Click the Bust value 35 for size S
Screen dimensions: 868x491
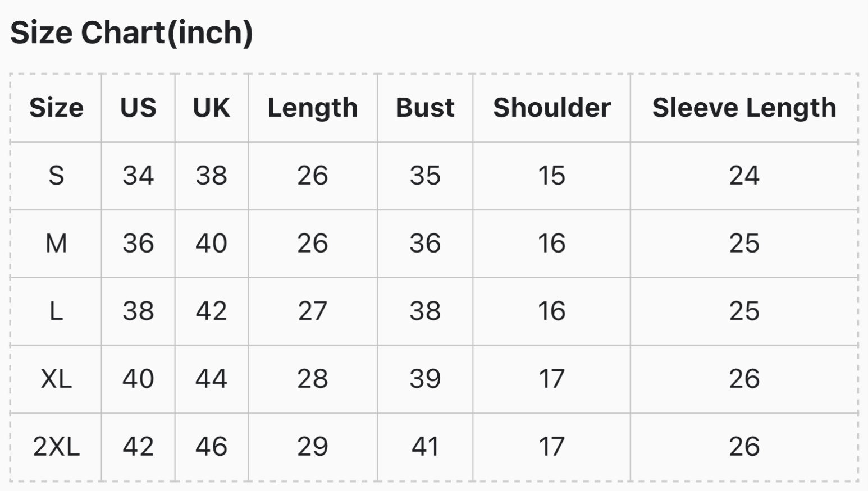(425, 176)
